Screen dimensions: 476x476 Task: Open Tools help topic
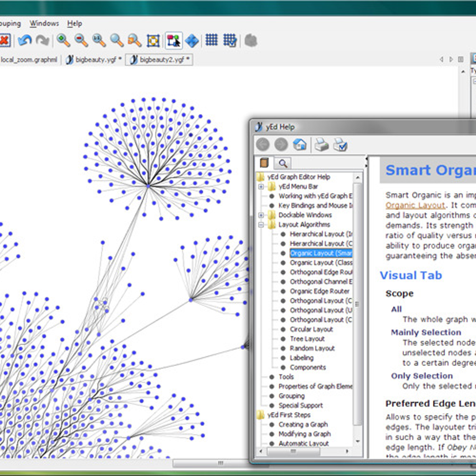pos(286,377)
